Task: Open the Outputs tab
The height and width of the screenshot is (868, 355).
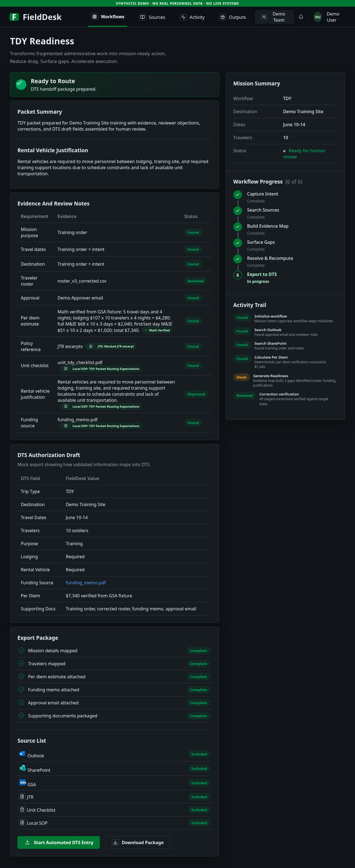Action: click(x=233, y=17)
